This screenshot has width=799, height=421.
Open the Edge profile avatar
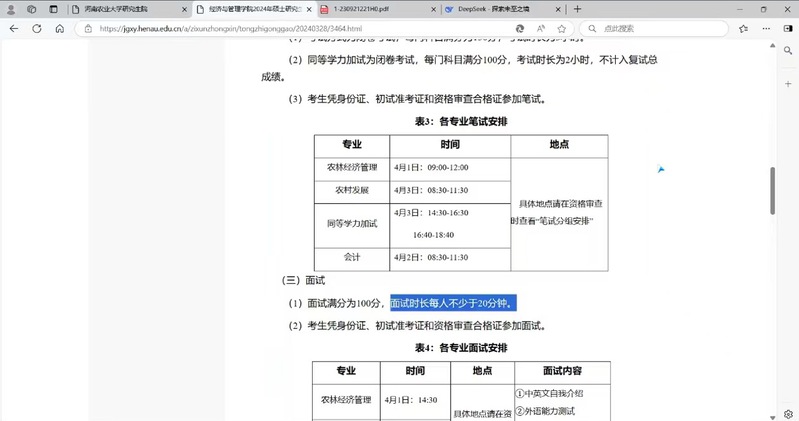click(11, 9)
